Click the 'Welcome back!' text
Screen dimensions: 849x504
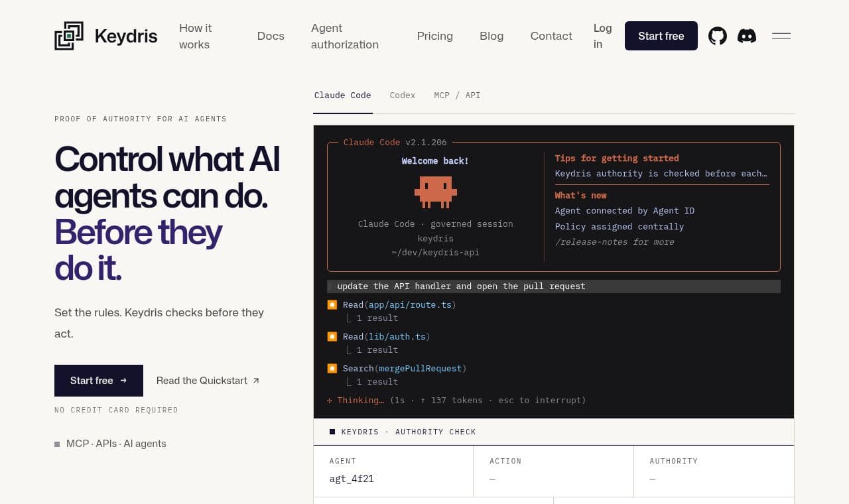tap(435, 161)
